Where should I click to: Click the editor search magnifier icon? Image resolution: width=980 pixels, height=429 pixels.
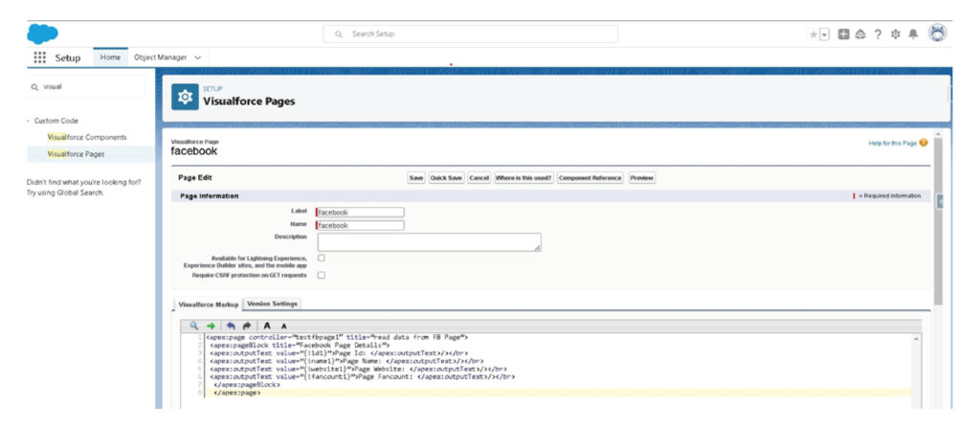coord(193,326)
